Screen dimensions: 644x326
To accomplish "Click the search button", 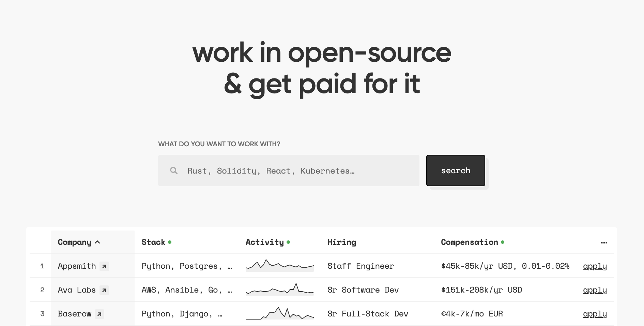I will (x=456, y=171).
